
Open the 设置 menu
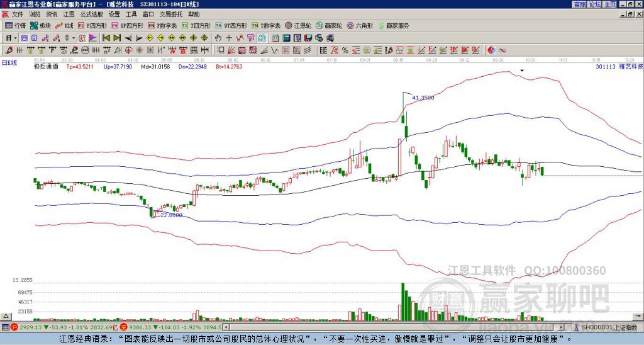[114, 14]
